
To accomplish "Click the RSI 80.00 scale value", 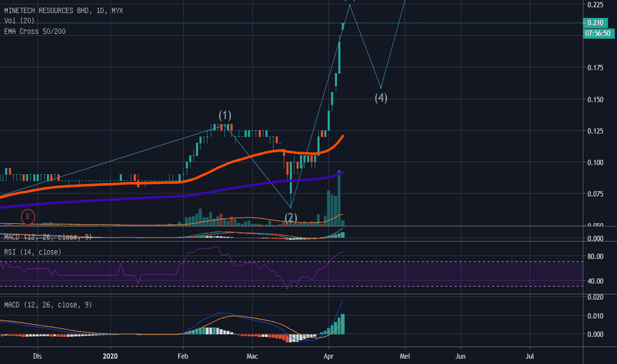I will pos(595,257).
